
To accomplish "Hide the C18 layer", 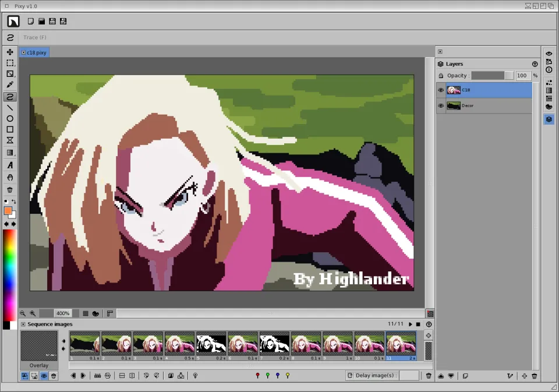I will [x=441, y=90].
